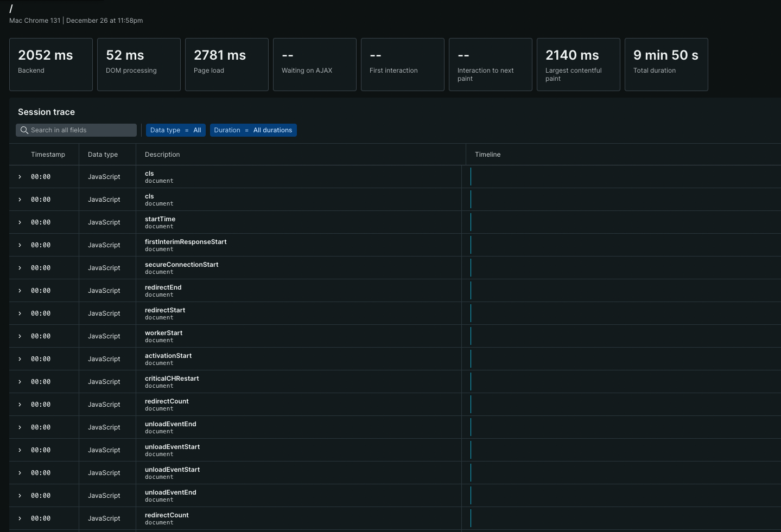
Task: Click the workerStart description text
Action: click(x=163, y=333)
